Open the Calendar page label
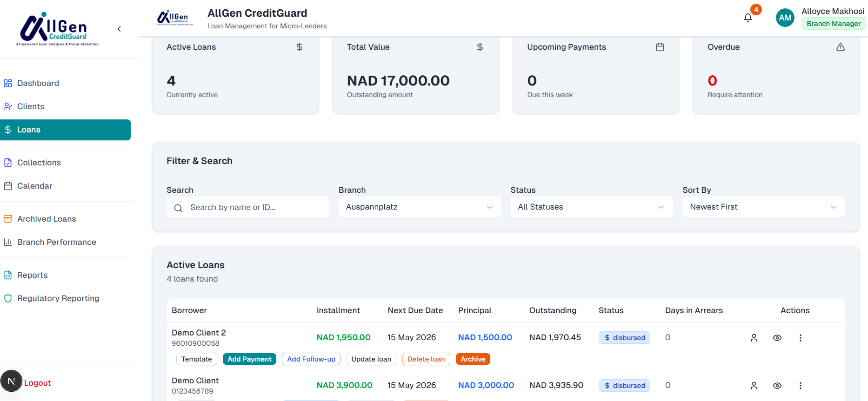 [35, 186]
